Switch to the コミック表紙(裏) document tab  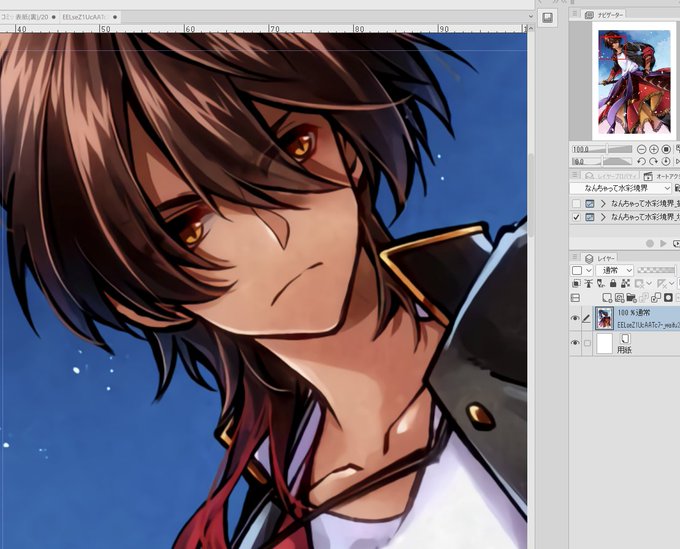click(x=29, y=17)
